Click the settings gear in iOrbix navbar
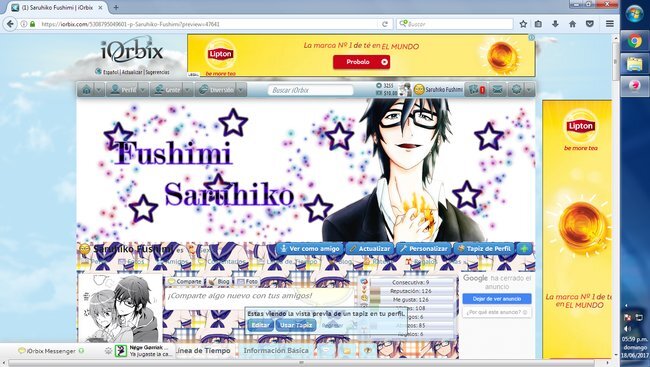 (517, 90)
